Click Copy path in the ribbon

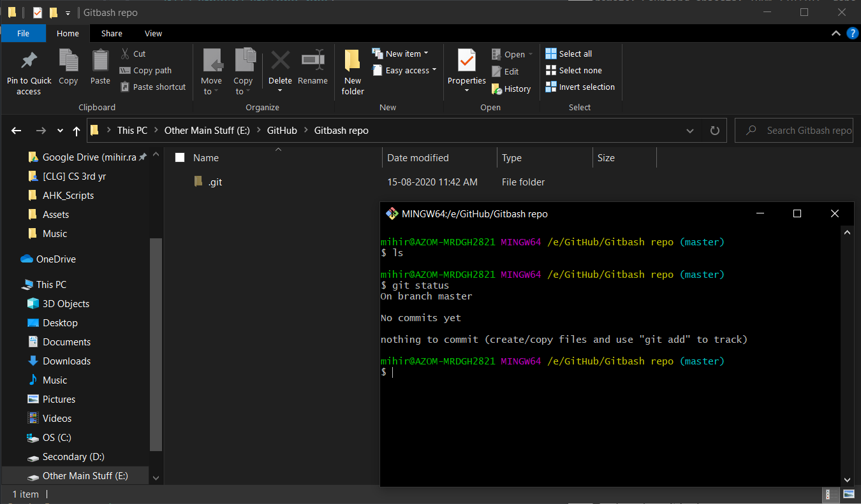[x=146, y=71]
